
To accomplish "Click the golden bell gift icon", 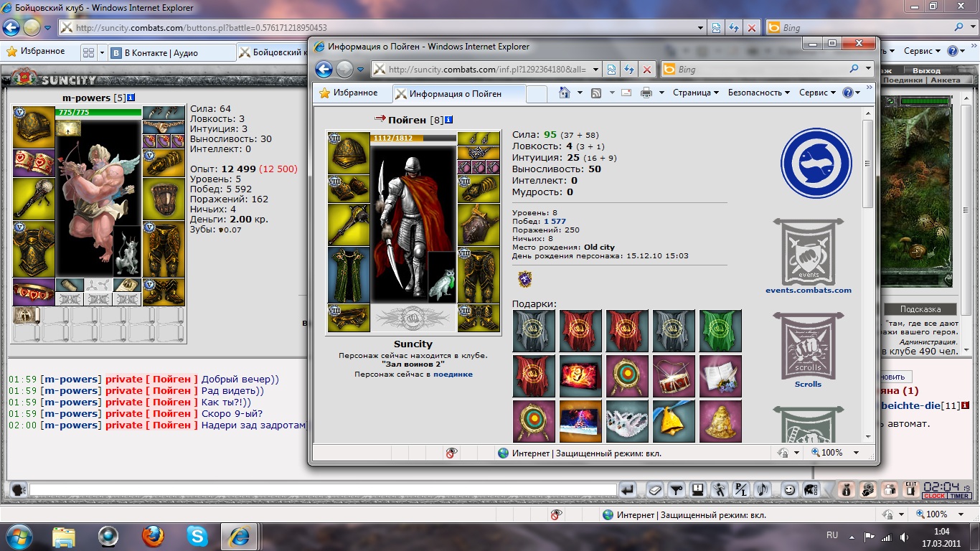I will pos(674,421).
